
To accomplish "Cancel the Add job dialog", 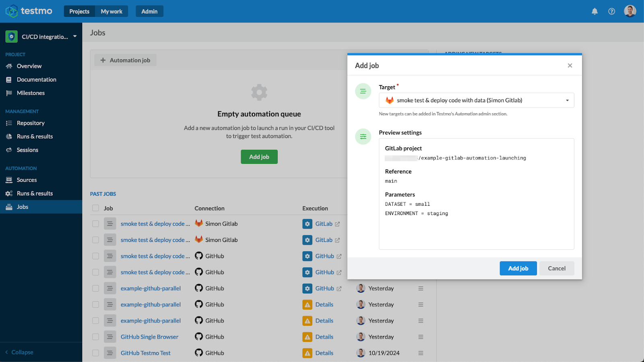I will [557, 268].
